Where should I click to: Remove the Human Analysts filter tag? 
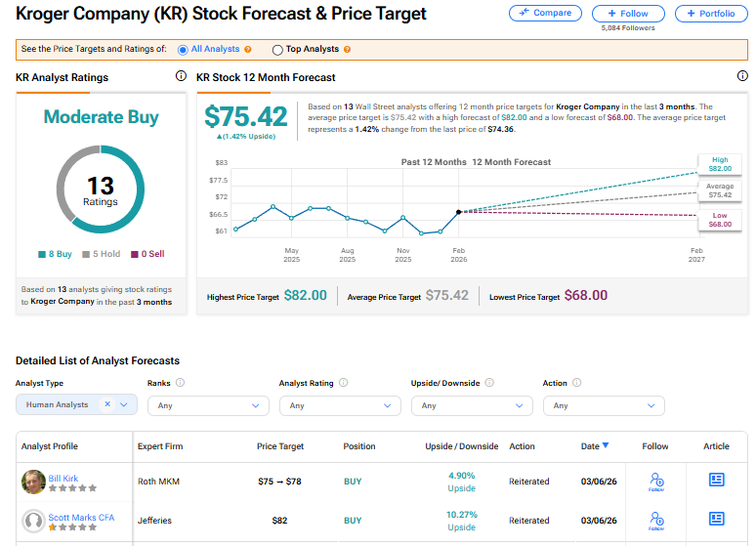point(106,404)
